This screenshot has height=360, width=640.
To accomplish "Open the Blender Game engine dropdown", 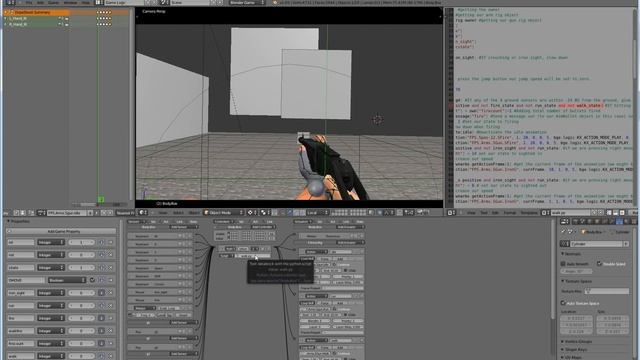I will coord(247,2).
